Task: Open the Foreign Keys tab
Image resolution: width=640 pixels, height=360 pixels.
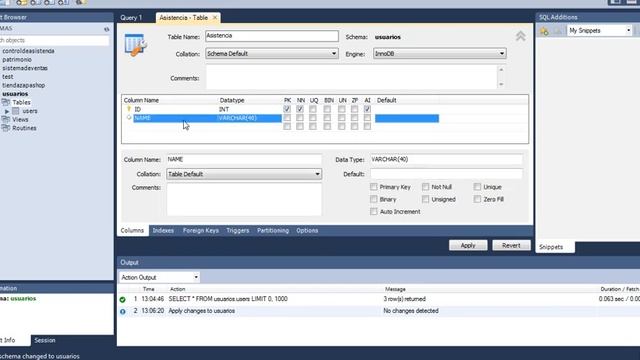Action: [x=201, y=231]
